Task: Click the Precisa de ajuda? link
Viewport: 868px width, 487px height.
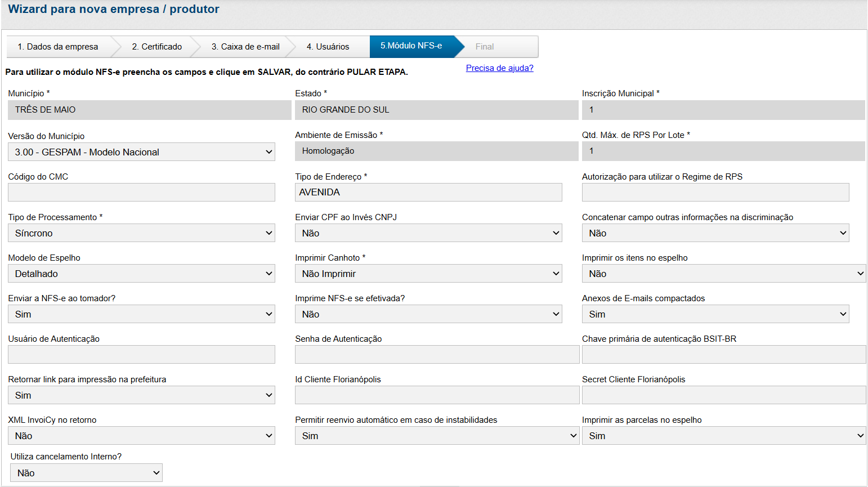Action: coord(499,68)
